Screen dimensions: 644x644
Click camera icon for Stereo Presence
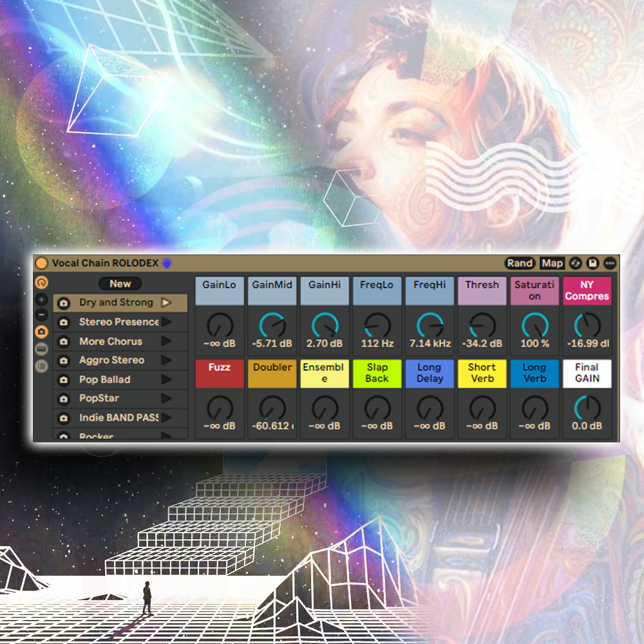[64, 323]
